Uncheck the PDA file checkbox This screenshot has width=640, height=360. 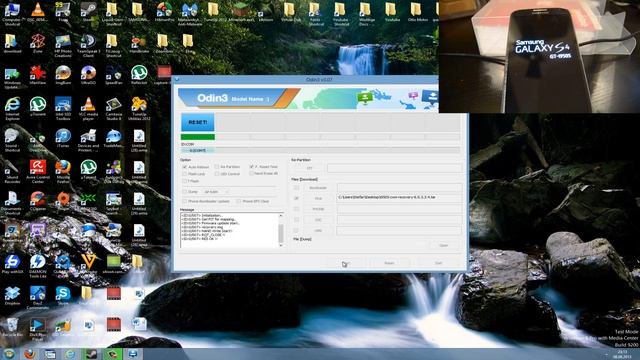296,198
